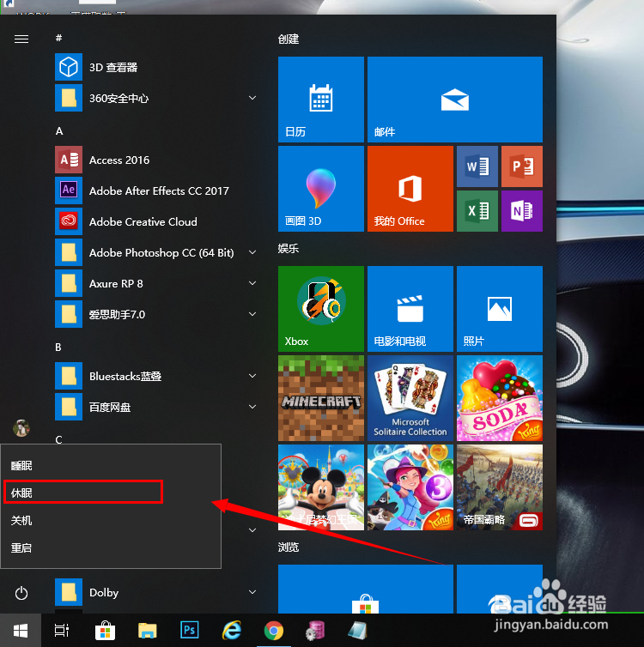This screenshot has height=647, width=644.
Task: Open the Excel tile
Action: click(477, 211)
